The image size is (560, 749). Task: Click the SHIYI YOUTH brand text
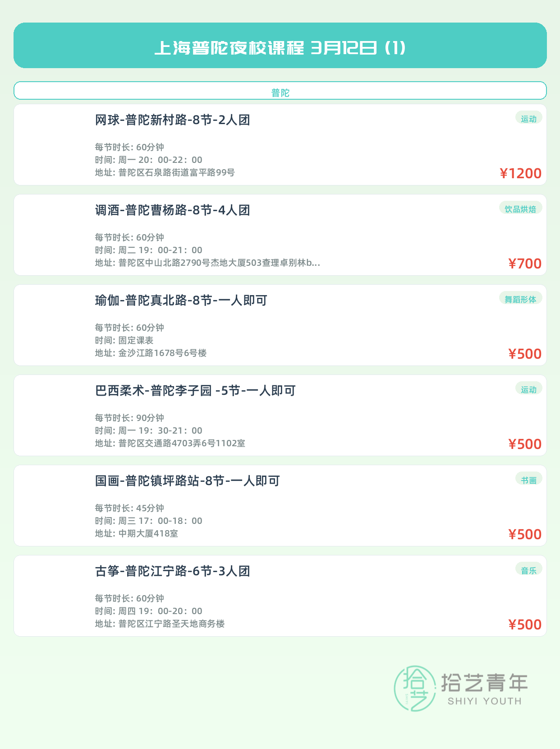[x=484, y=701]
